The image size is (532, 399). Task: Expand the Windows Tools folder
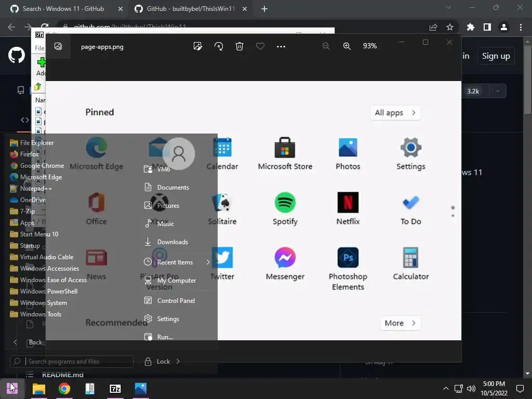pos(36,314)
